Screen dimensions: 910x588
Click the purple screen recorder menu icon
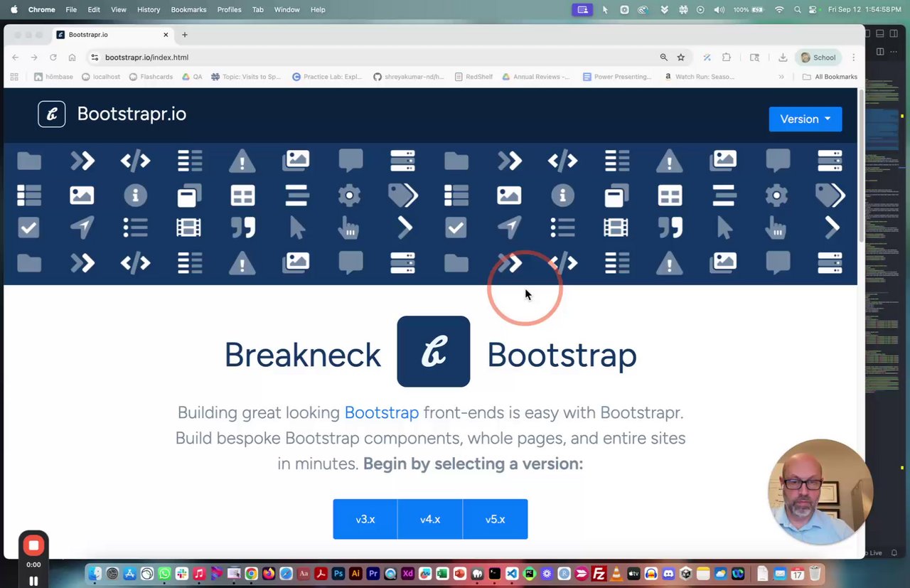[x=582, y=9]
